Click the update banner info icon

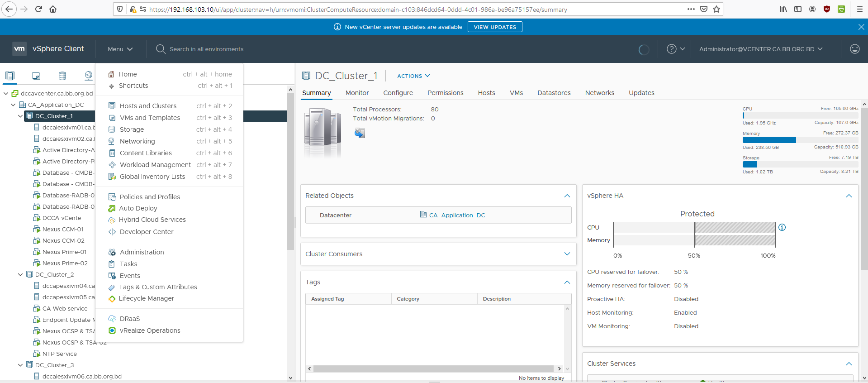(337, 27)
